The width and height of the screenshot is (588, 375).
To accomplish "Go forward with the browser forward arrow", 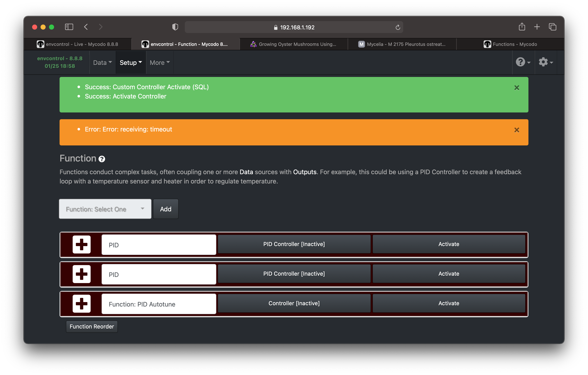I will tap(100, 27).
